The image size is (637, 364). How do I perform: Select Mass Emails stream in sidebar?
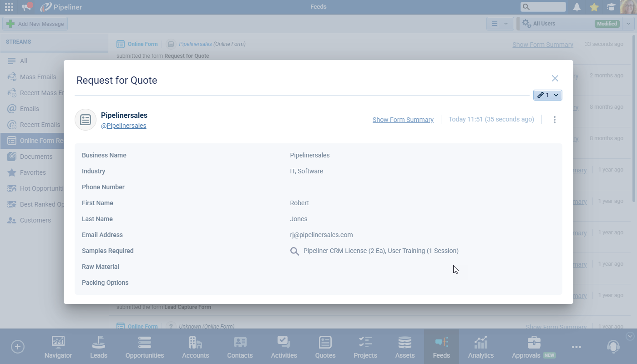coord(38,77)
